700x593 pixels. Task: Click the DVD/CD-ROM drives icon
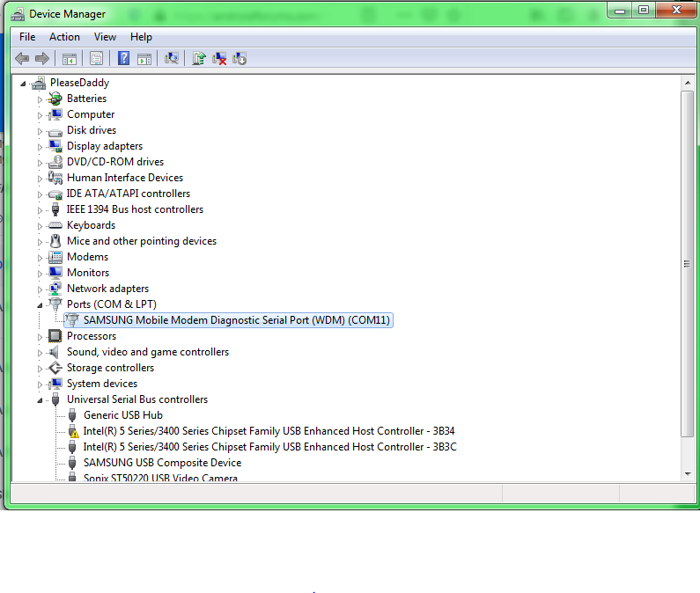point(55,162)
